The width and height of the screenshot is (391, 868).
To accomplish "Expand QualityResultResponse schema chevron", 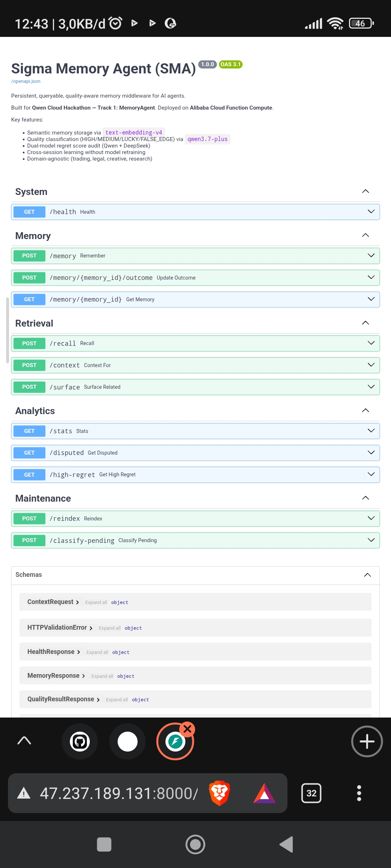I will click(x=98, y=699).
